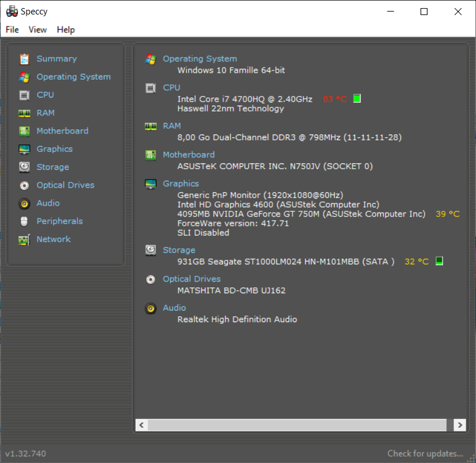This screenshot has width=476, height=463.
Task: Click the horizontal scrollbar right arrow
Action: click(x=460, y=425)
